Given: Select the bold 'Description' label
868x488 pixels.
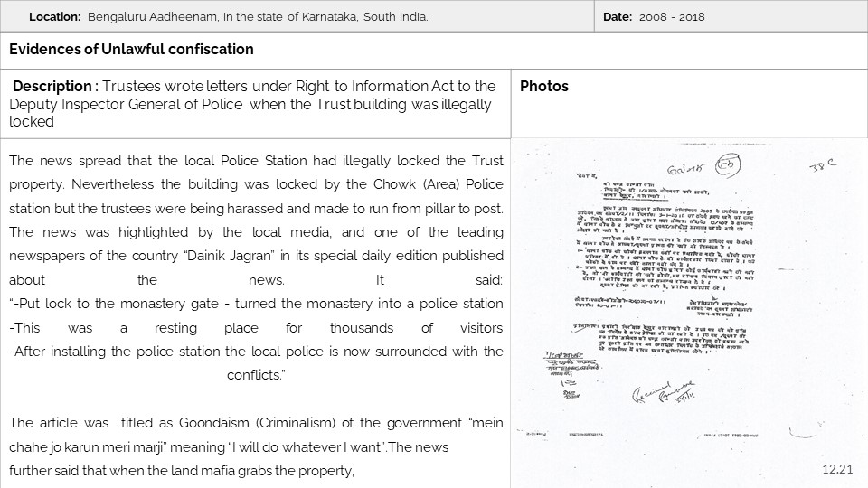Looking at the screenshot, I should click(x=53, y=87).
